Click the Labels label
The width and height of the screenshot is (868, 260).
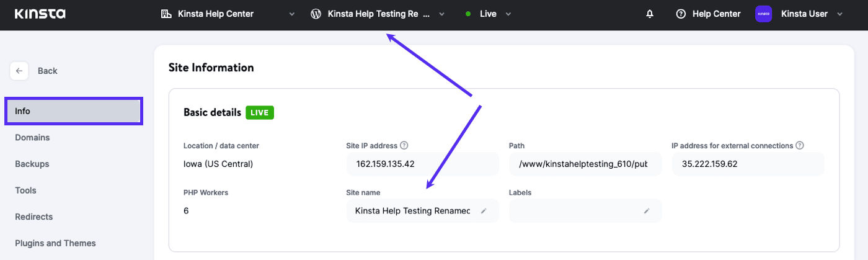point(520,192)
